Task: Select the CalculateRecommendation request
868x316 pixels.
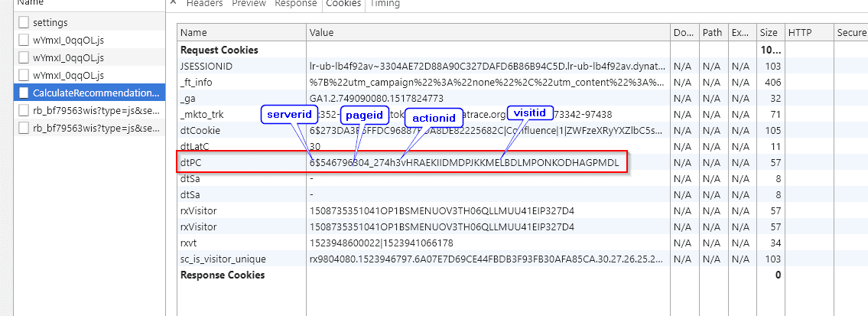Action: [x=89, y=93]
